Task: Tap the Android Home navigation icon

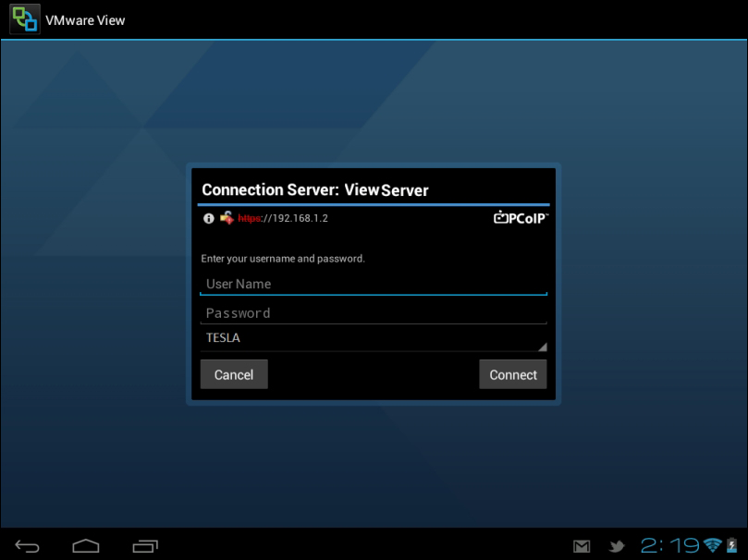Action: 86,545
